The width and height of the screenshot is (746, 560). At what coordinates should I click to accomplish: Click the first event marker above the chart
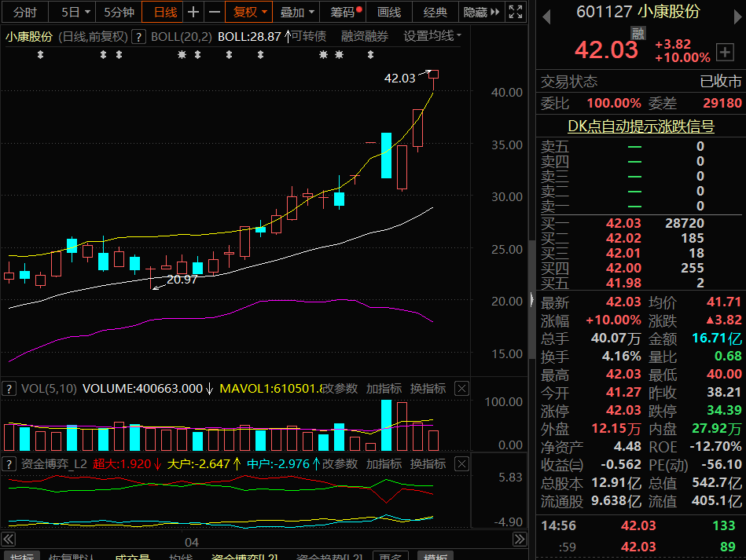(40, 55)
